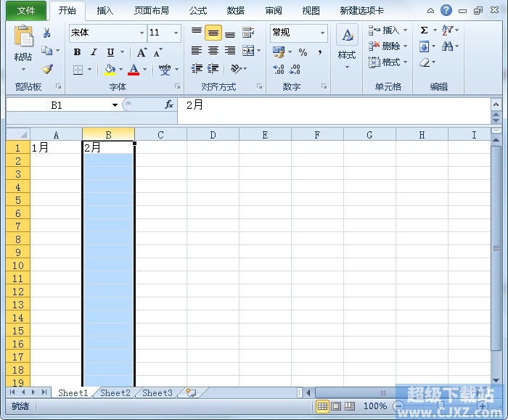Viewport: 508px width, 420px height.
Task: Toggle Italic formatting
Action: (94, 52)
